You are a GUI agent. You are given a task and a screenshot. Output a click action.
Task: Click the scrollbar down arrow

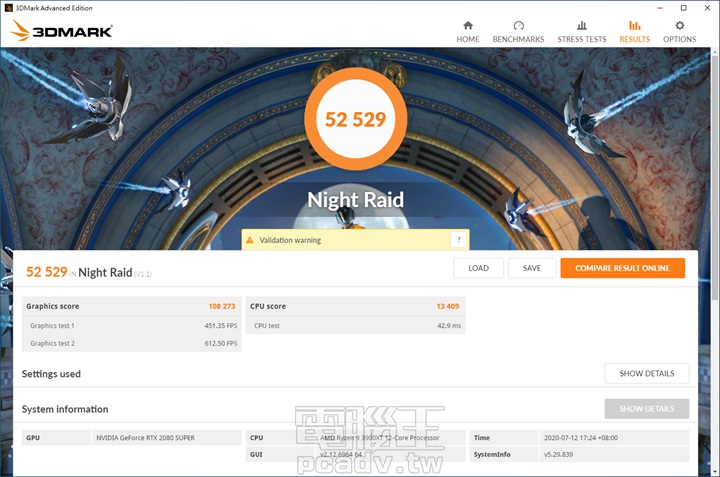713,470
